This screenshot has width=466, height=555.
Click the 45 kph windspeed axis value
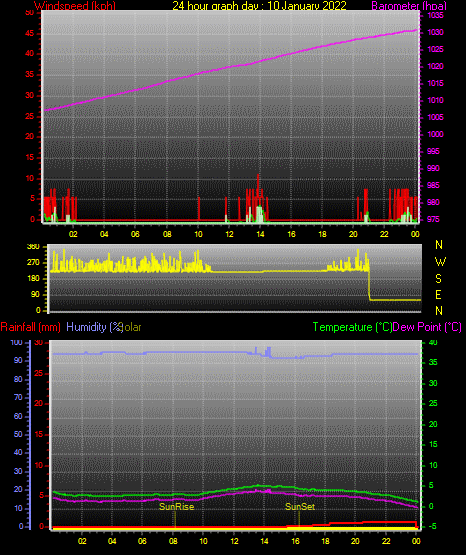30,34
